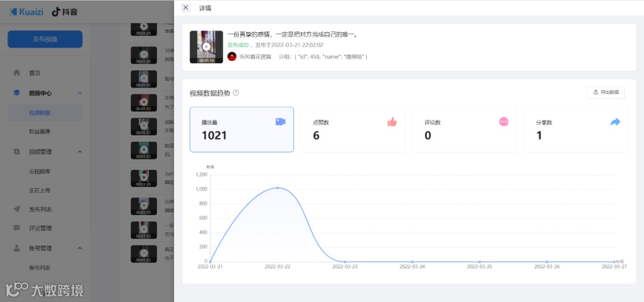Open 发布列表 in the sidebar

[41, 209]
